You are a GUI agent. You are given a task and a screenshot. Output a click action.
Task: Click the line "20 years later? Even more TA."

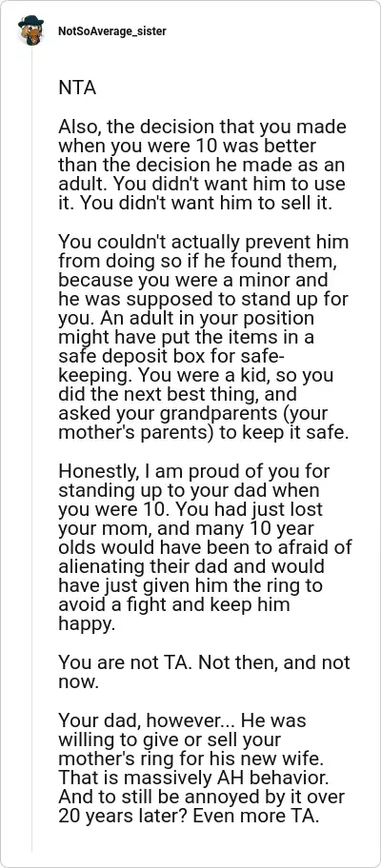pyautogui.click(x=189, y=817)
